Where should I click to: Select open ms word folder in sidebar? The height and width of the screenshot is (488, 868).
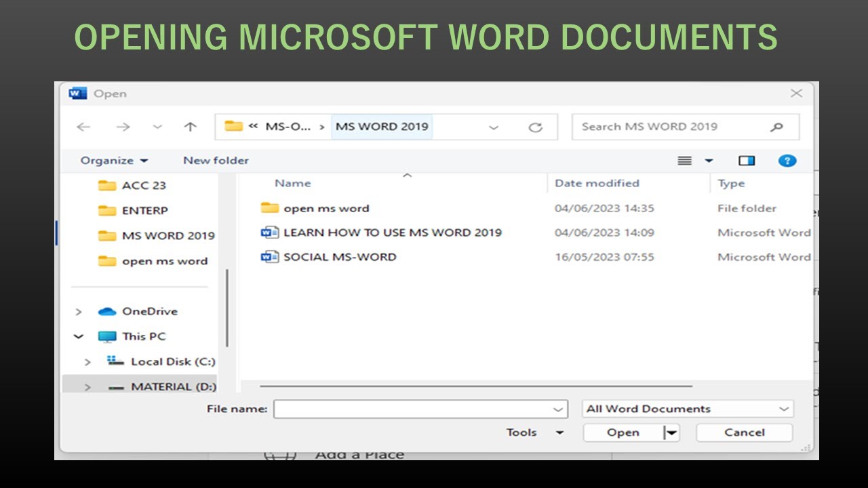point(153,261)
